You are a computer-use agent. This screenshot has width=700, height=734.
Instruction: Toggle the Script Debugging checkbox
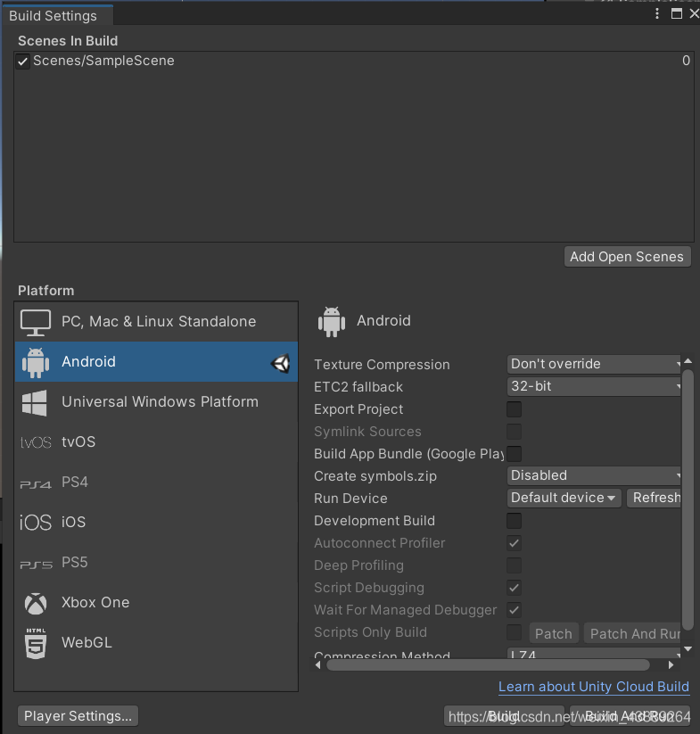click(514, 588)
